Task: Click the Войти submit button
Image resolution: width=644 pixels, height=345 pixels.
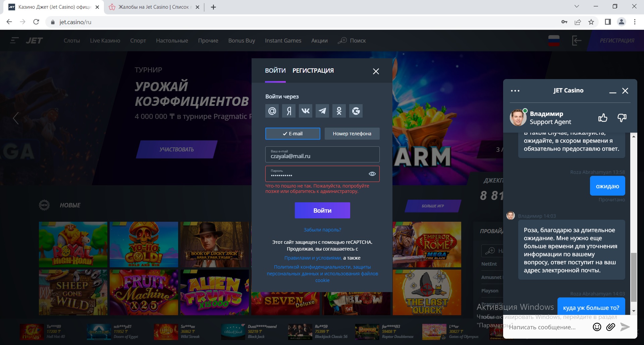Action: (x=322, y=210)
